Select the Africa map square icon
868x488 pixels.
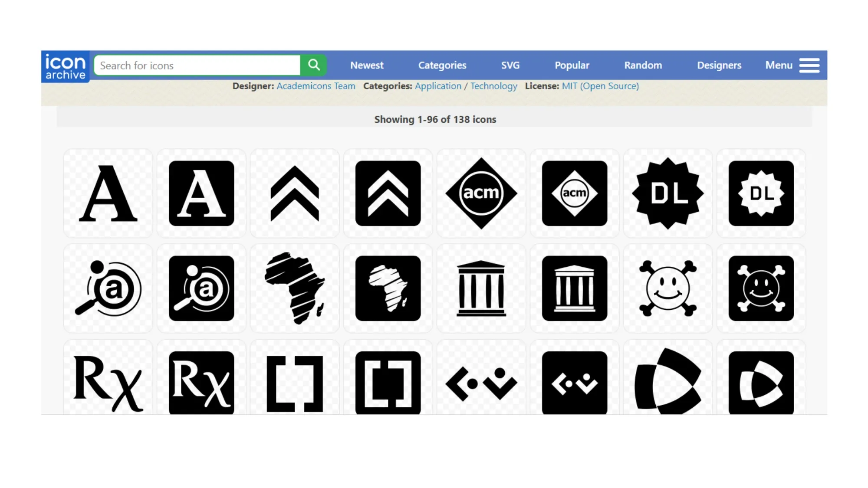(388, 288)
